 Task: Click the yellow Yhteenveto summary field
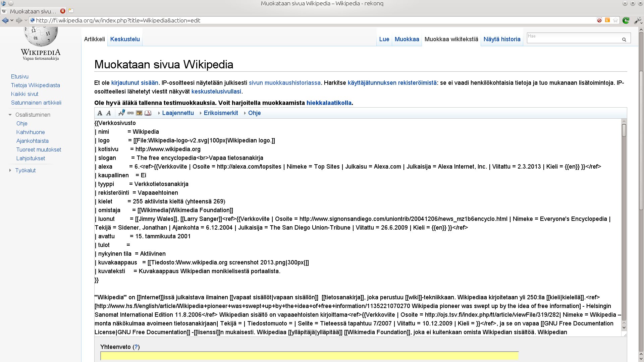click(x=310, y=356)
